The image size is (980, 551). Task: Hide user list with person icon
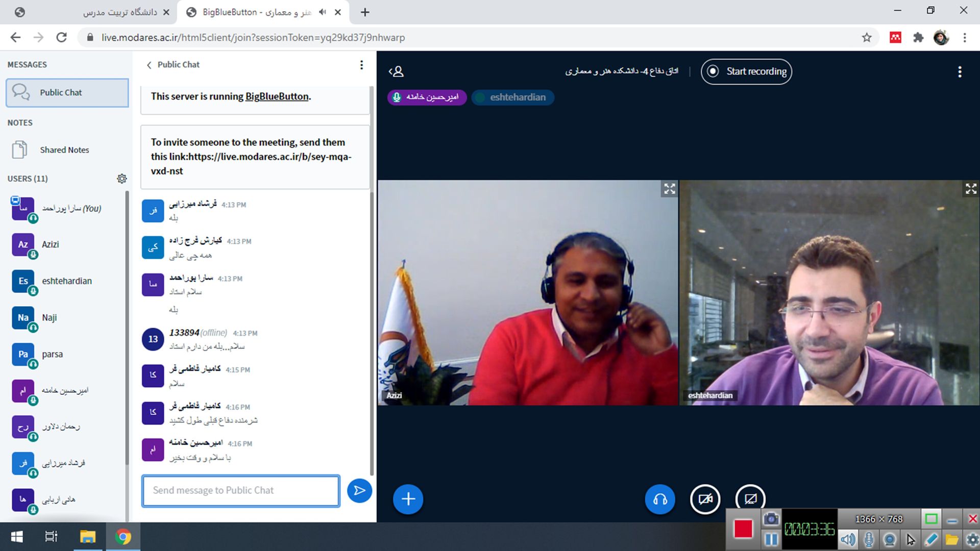click(x=396, y=71)
